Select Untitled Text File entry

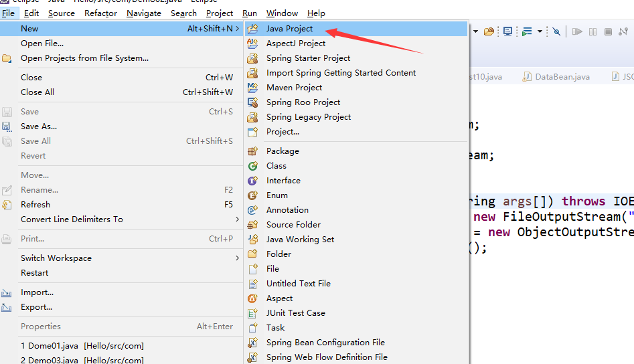356,284
